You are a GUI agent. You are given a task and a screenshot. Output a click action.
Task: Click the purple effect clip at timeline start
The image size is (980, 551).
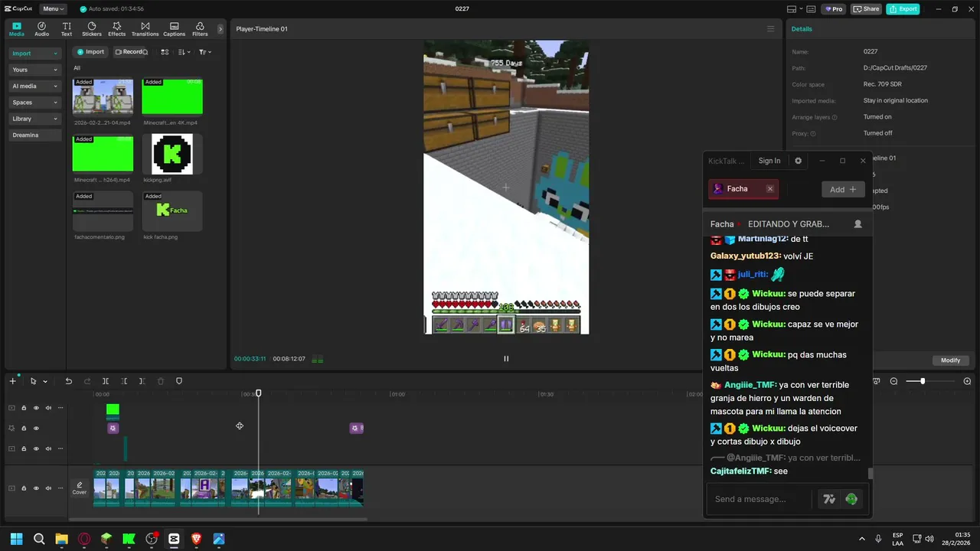[113, 428]
